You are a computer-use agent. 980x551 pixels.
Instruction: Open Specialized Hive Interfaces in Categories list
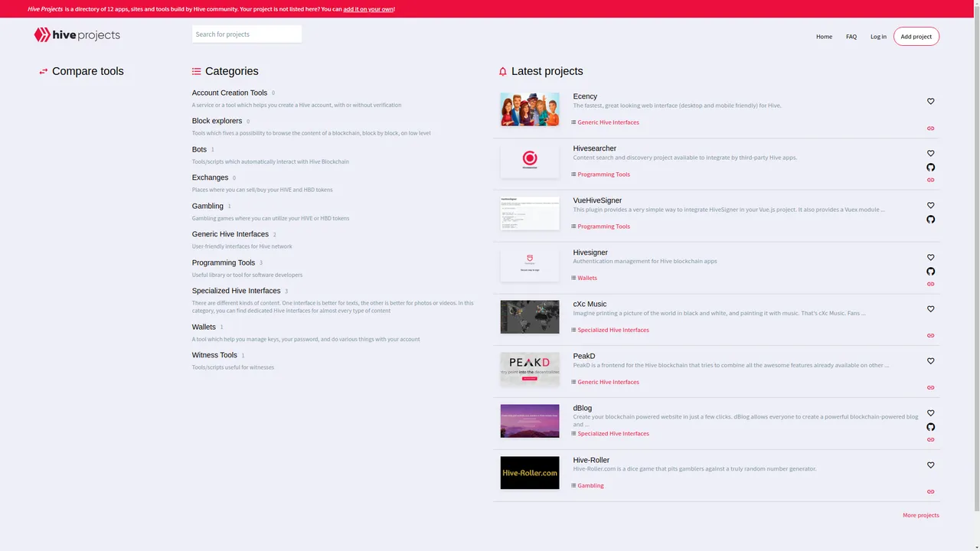tap(237, 291)
